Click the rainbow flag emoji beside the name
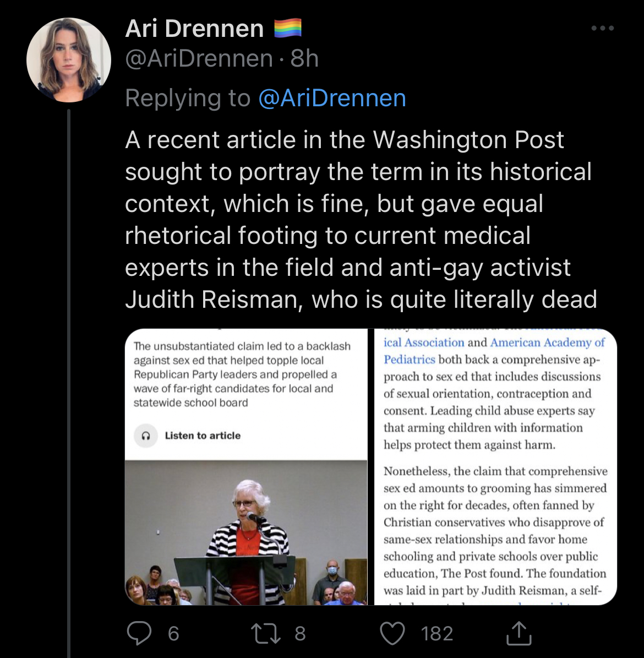The height and width of the screenshot is (658, 644). pyautogui.click(x=288, y=28)
